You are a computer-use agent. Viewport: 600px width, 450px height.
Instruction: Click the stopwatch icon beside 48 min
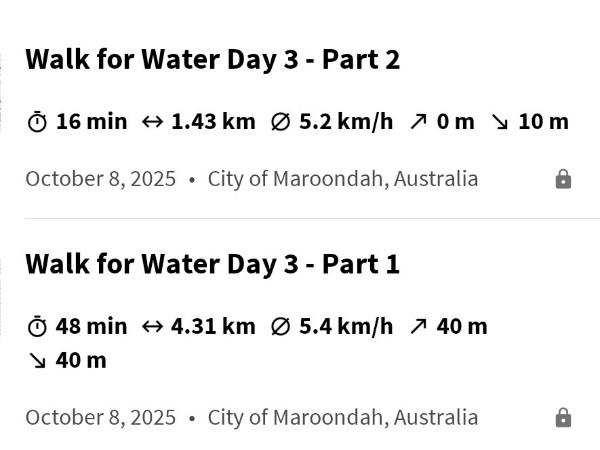point(37,326)
